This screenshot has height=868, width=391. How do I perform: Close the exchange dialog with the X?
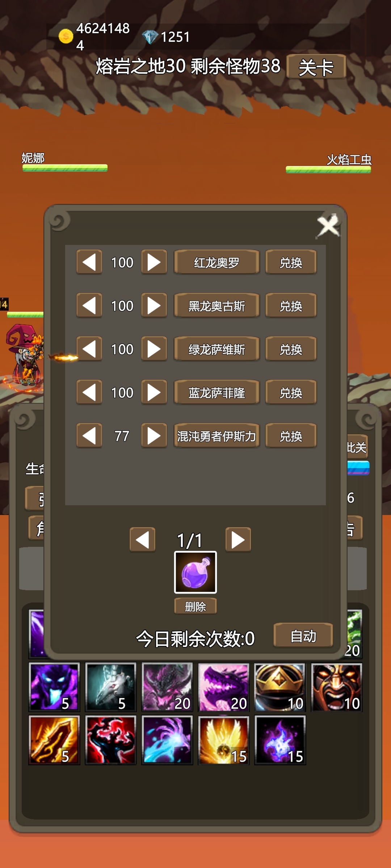point(328,226)
